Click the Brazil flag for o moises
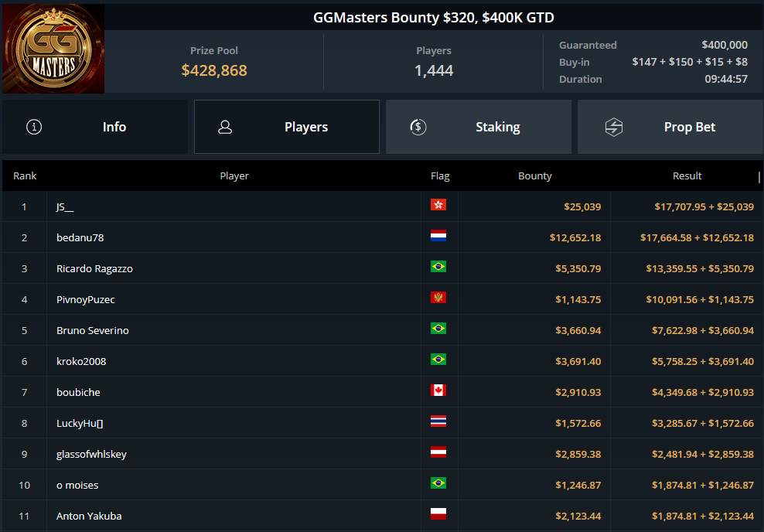 (x=438, y=483)
